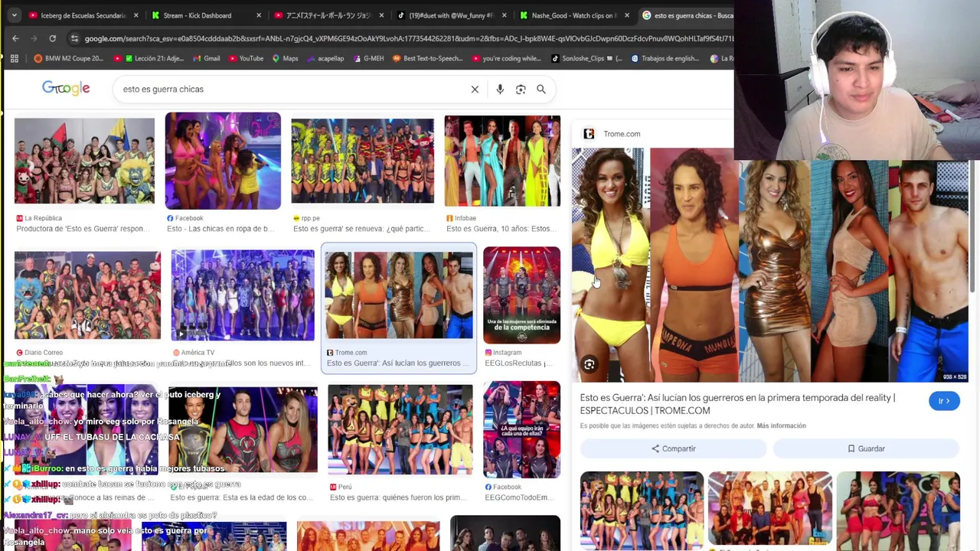Clear the search query with X icon
This screenshot has height=551, width=980.
point(475,89)
